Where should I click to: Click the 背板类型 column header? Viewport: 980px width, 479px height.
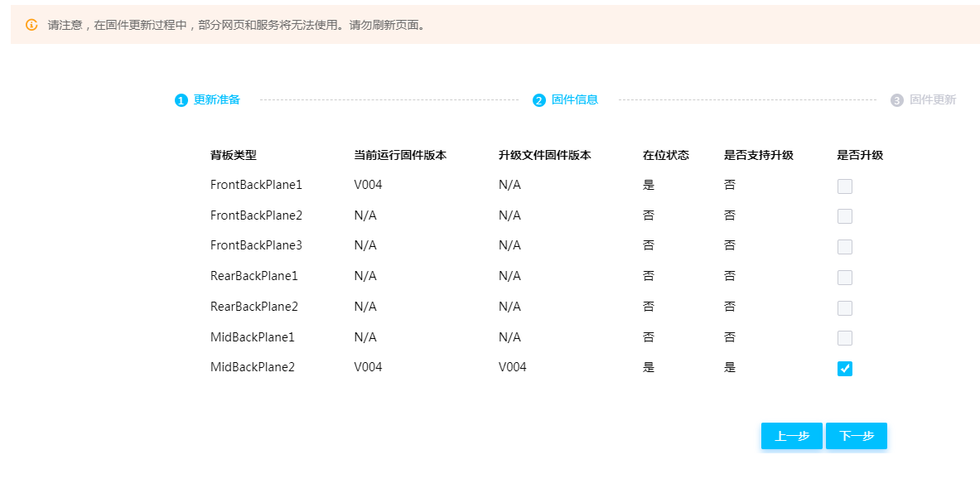pos(234,155)
